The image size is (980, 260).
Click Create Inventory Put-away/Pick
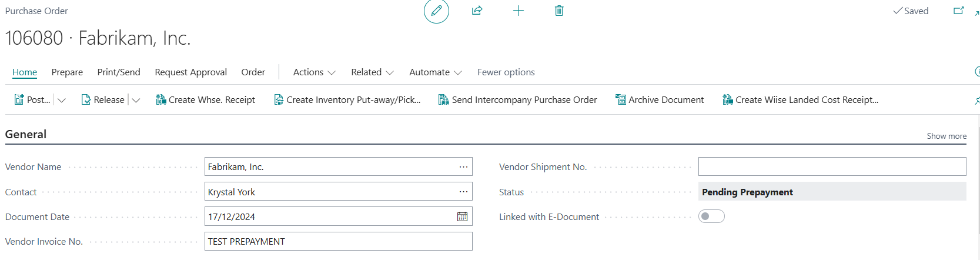pos(347,100)
